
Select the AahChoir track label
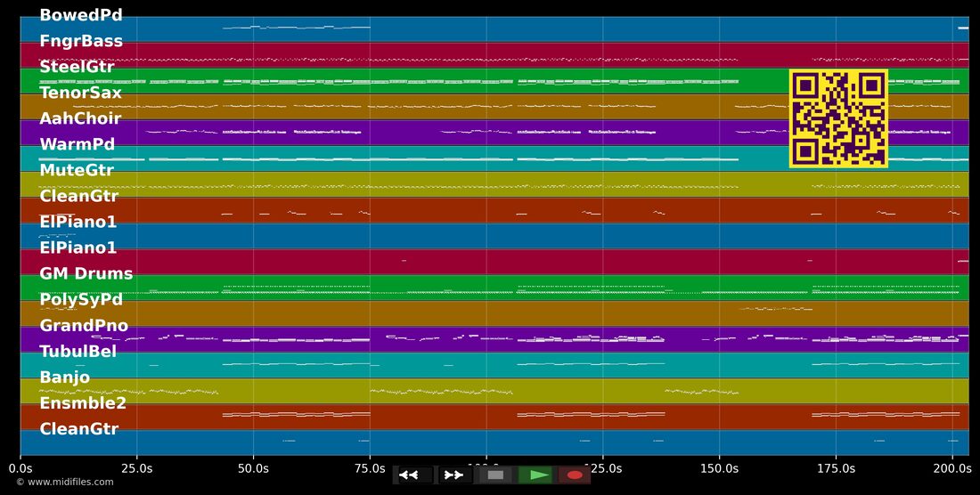80,118
